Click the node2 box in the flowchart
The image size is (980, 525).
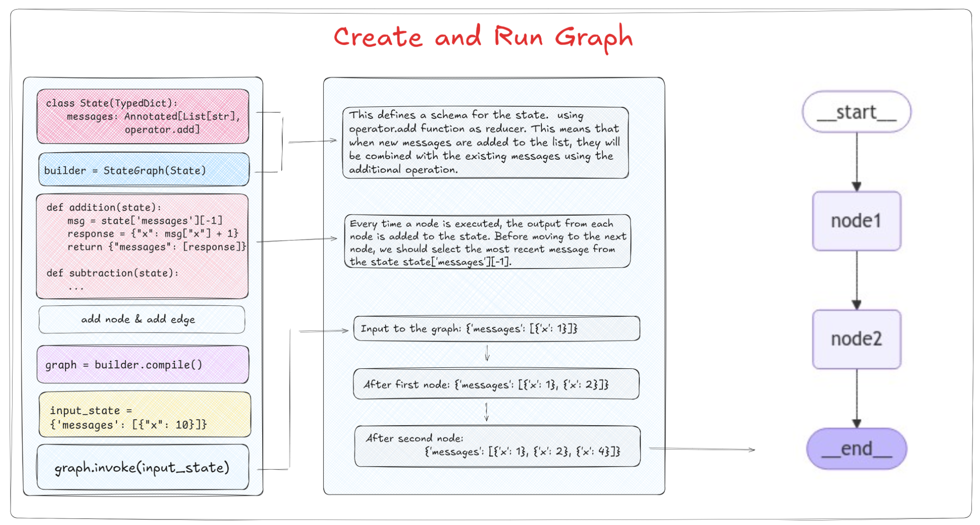point(856,339)
